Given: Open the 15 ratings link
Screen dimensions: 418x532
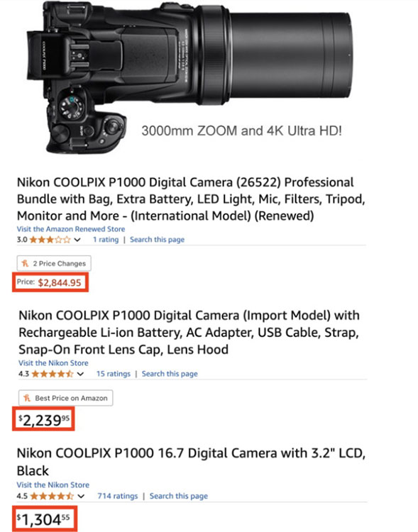Looking at the screenshot, I should coord(114,374).
